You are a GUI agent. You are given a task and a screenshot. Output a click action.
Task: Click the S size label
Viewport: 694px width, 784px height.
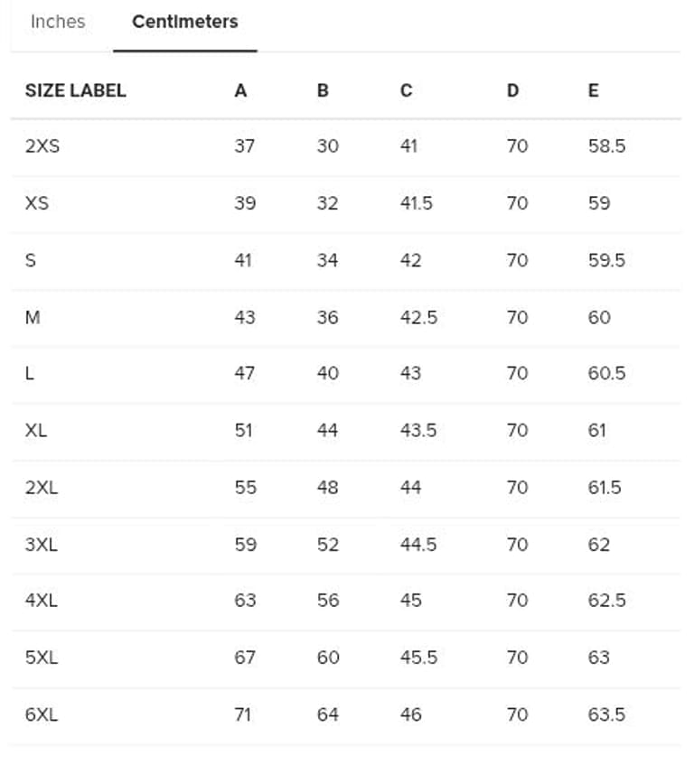(31, 260)
